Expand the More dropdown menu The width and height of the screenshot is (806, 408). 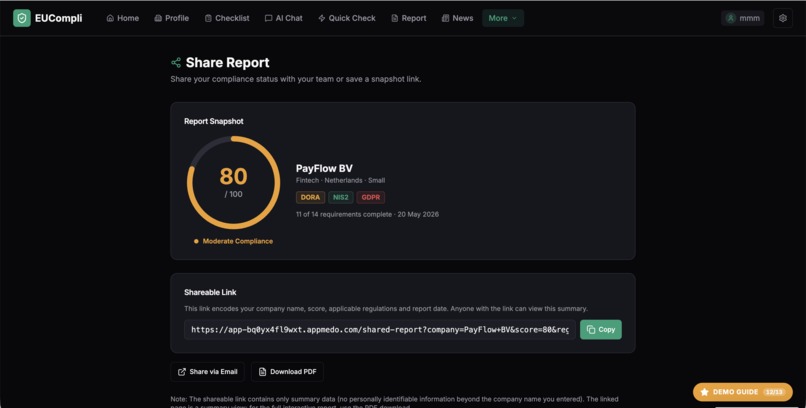503,18
